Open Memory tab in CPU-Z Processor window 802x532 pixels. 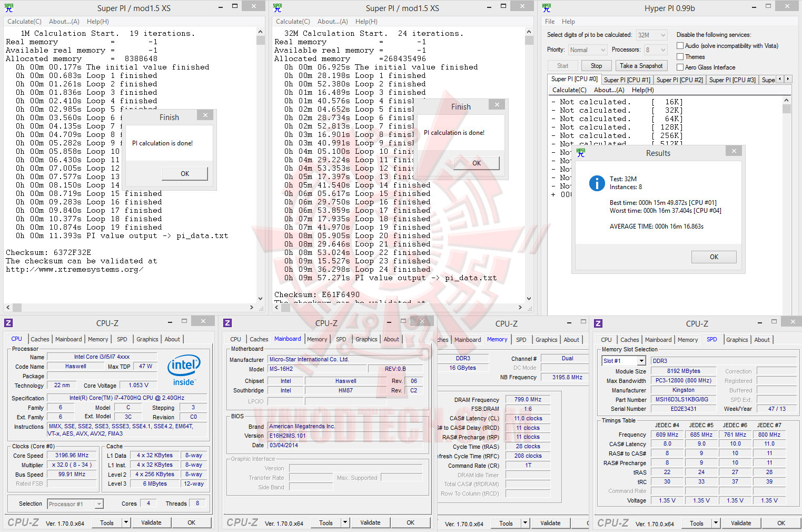[98, 339]
